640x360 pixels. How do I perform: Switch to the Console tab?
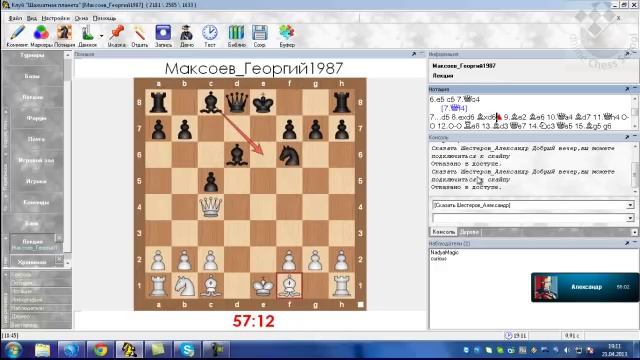click(443, 232)
